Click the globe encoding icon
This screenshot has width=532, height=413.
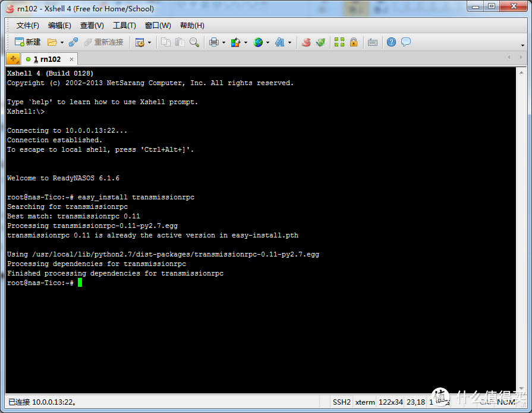[x=258, y=42]
